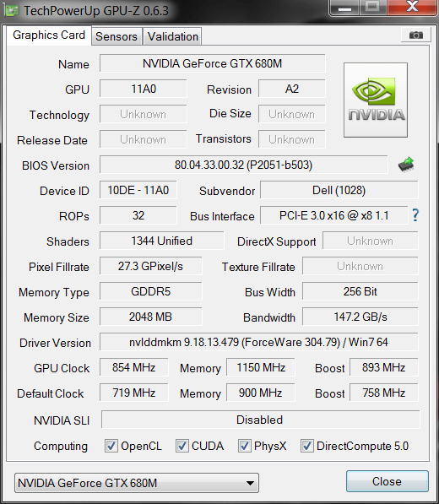Toggle the DirectCompute 5.0 checkbox
The height and width of the screenshot is (504, 439).
(x=306, y=446)
